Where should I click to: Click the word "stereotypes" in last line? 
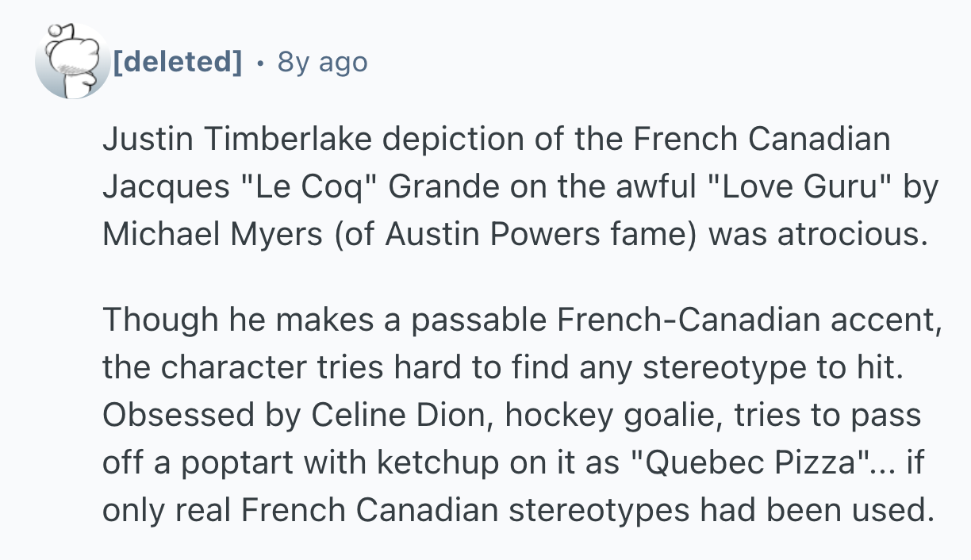pyautogui.click(x=598, y=510)
